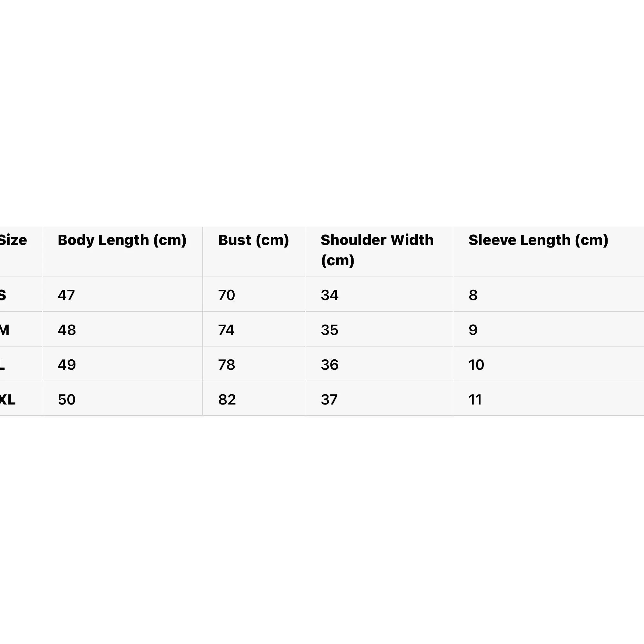Screen dimensions: 644x644
Task: Click the Body Length (cm) column header
Action: coord(122,240)
